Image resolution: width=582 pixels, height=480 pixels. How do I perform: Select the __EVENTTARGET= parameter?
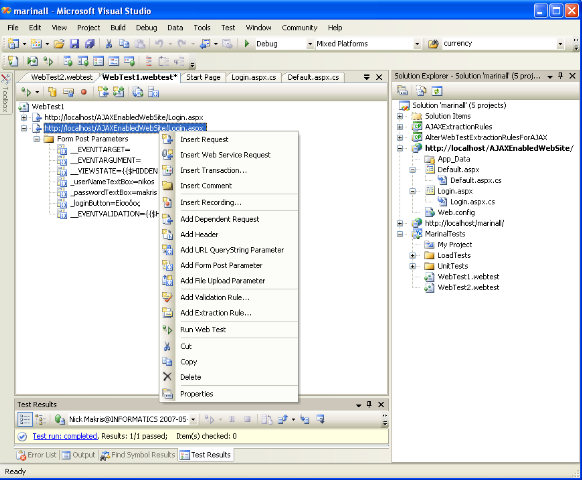(100, 150)
